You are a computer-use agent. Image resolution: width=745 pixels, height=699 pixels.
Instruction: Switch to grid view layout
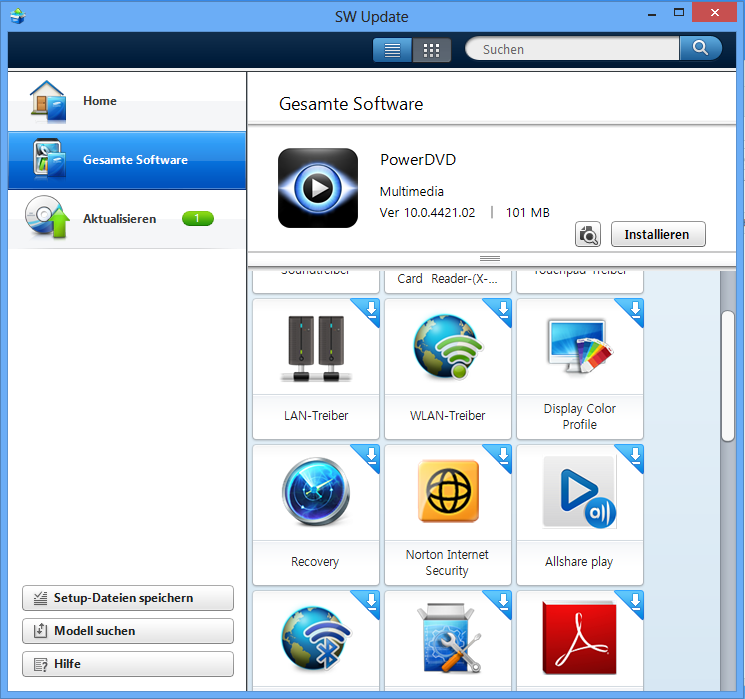point(431,50)
